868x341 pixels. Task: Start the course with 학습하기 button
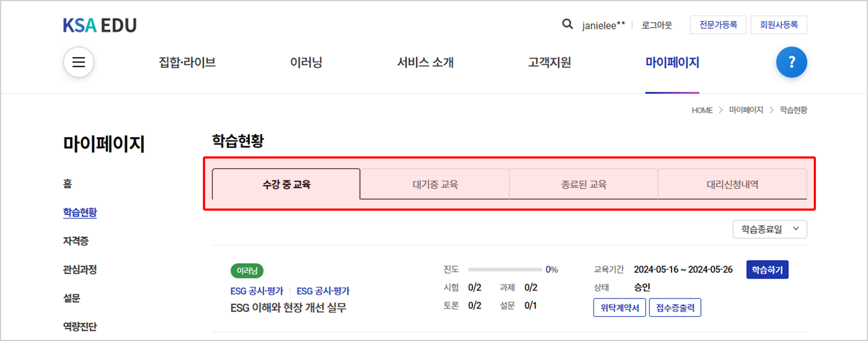coord(767,270)
